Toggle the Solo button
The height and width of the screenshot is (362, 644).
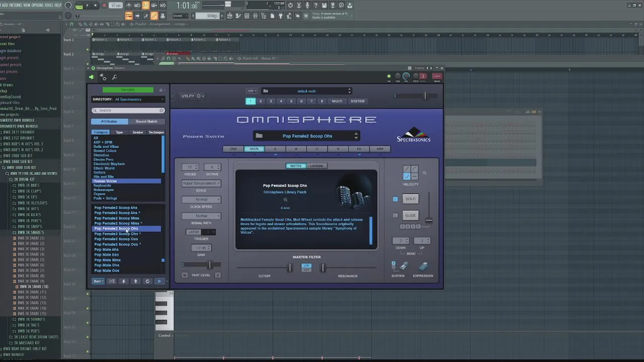click(x=411, y=199)
